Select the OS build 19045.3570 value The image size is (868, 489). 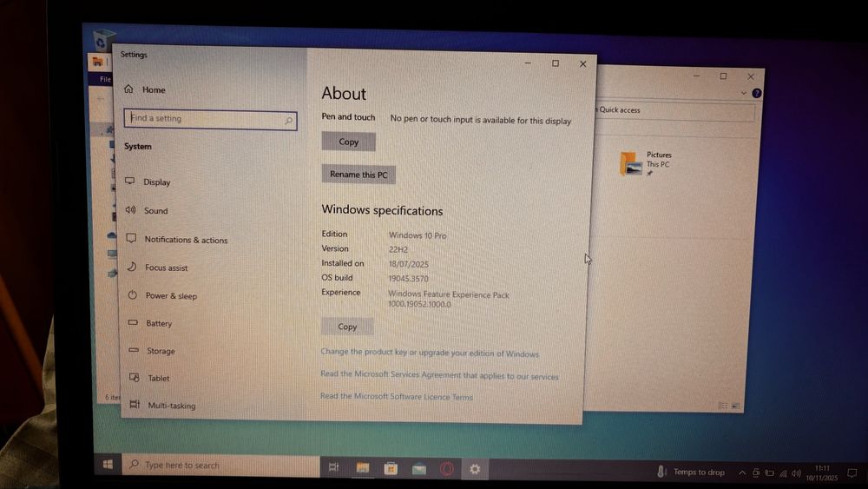pyautogui.click(x=408, y=279)
